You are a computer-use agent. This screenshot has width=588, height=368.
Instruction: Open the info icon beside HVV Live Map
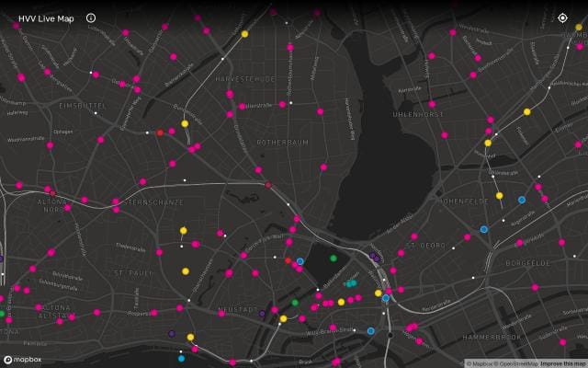[90, 17]
